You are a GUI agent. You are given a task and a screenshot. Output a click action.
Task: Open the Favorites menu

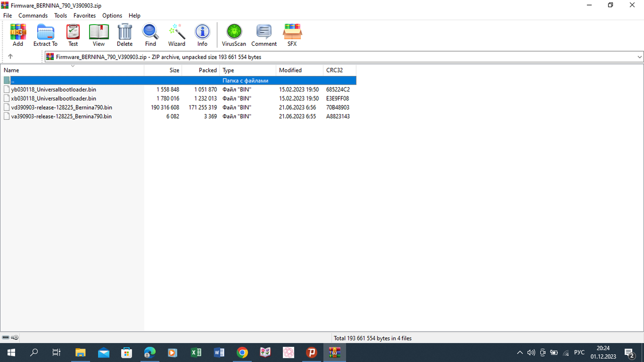[85, 16]
